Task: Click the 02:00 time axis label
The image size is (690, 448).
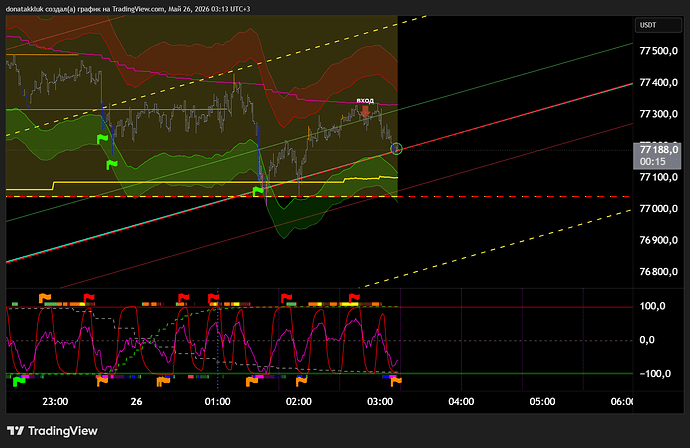Action: click(299, 402)
